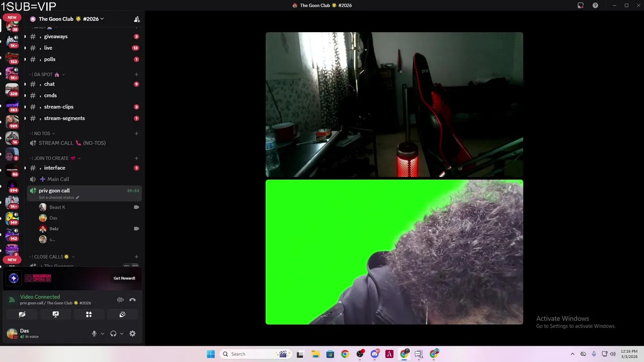Viewport: 644px width, 362px height.
Task: Click the Opera GX promo quest icon
Action: (x=14, y=278)
